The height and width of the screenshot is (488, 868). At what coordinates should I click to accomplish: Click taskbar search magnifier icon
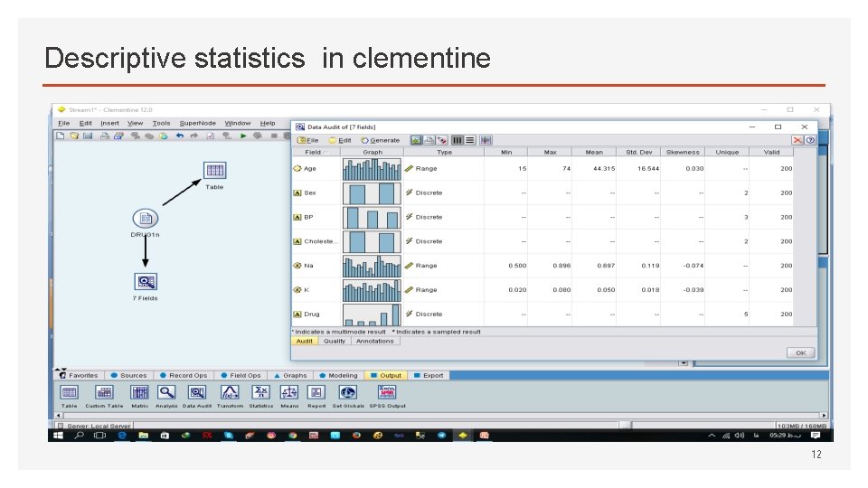(x=80, y=436)
